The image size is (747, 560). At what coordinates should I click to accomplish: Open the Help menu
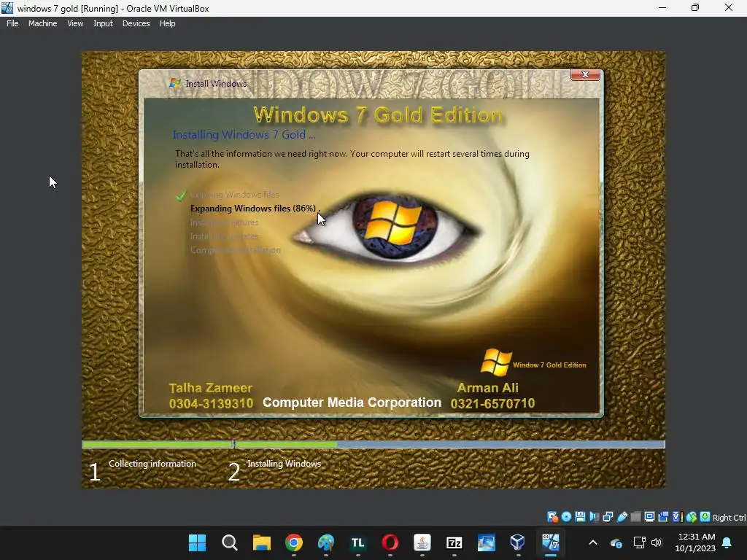pyautogui.click(x=167, y=23)
